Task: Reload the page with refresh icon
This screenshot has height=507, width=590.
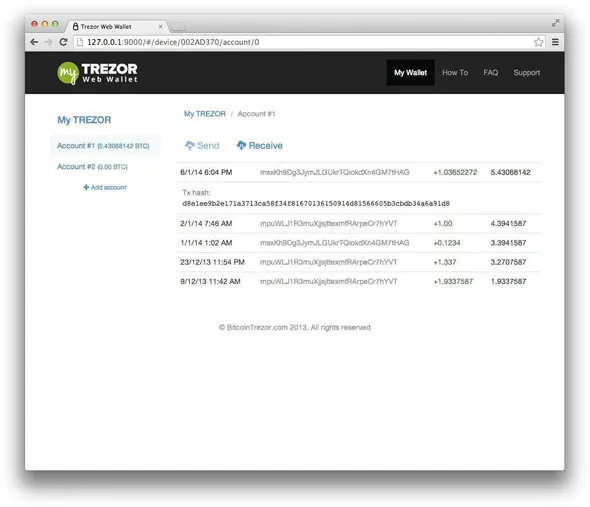Action: click(x=63, y=42)
